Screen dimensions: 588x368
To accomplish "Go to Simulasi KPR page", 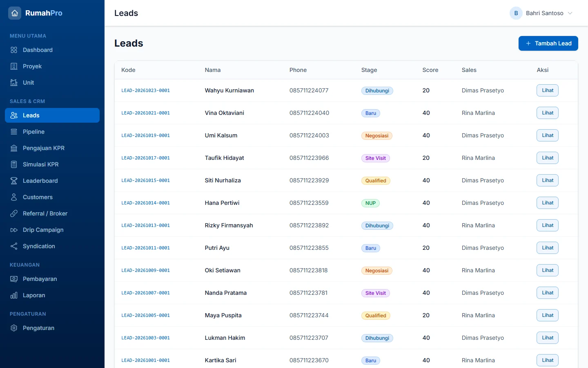I will (x=52, y=164).
